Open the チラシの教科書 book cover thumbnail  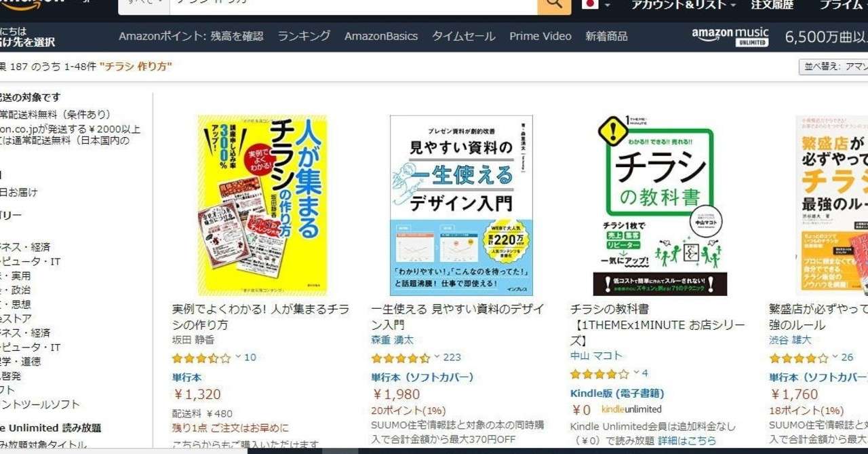tap(659, 205)
